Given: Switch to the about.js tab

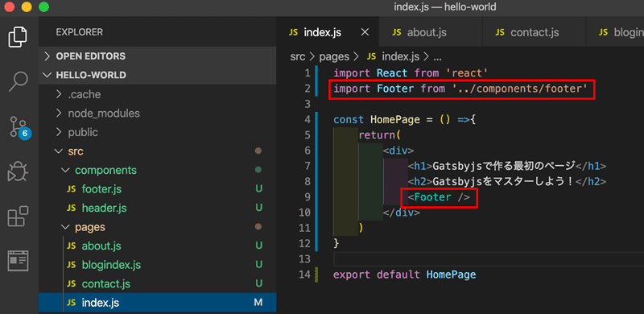Looking at the screenshot, I should click(430, 32).
